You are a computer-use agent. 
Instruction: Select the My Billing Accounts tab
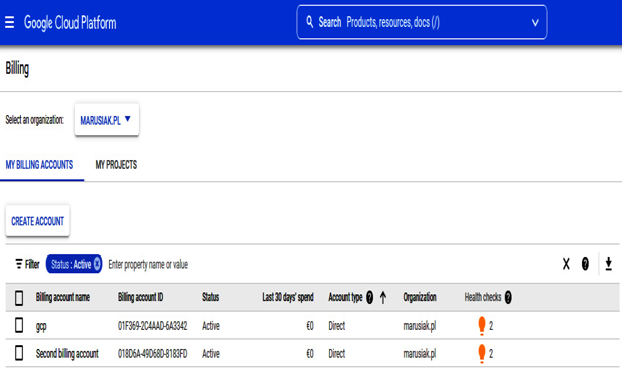point(39,165)
